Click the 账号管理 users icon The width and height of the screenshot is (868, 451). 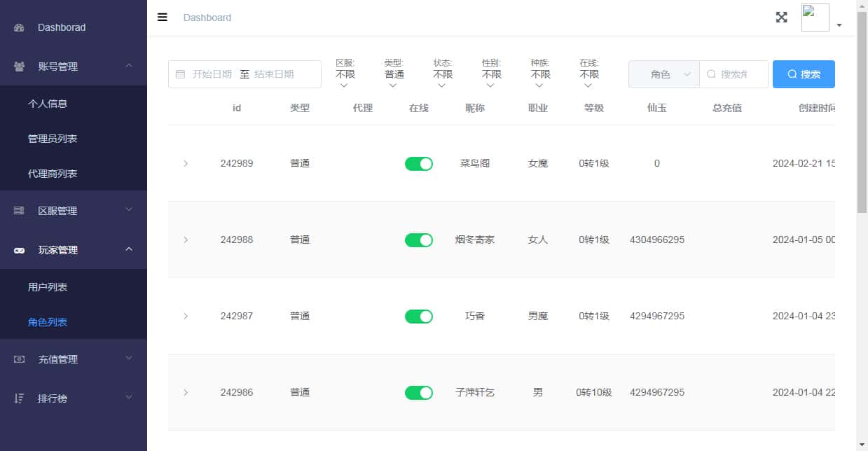pyautogui.click(x=20, y=67)
